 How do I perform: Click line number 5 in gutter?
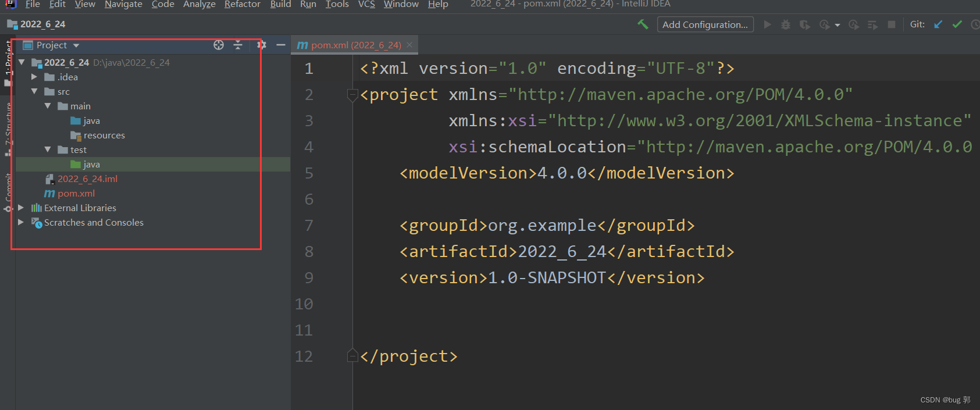click(x=309, y=173)
